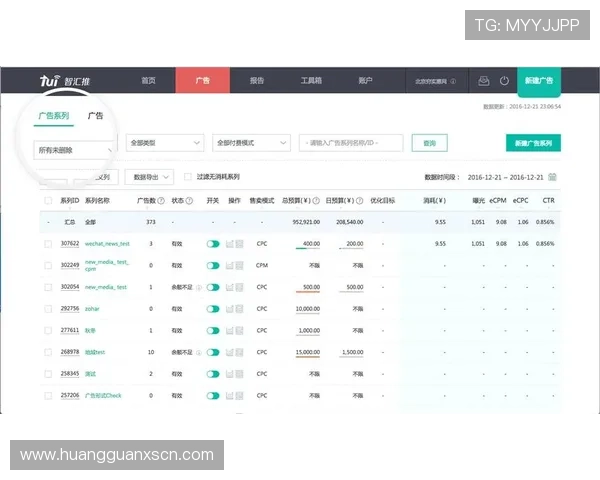600x480 pixels.
Task: Open the grid action icon for row 268978
Action: (x=240, y=352)
